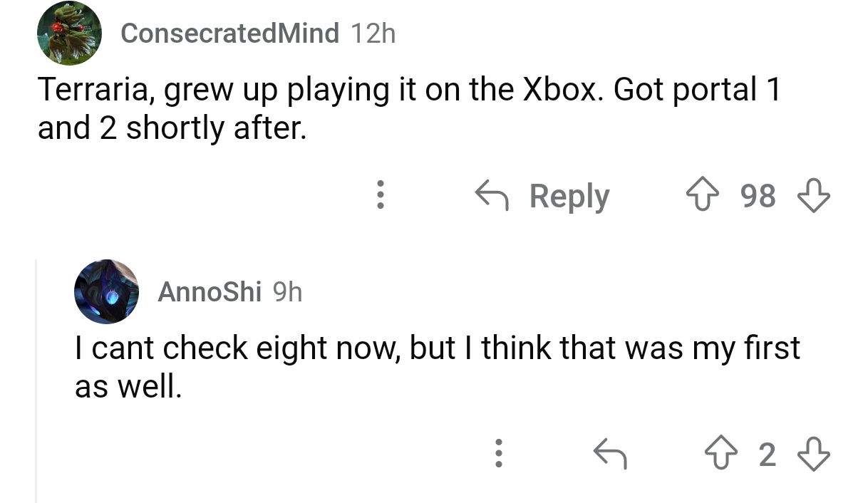The image size is (868, 503).
Task: Click reply arrow icon under AnnoShi's comment
Action: tap(610, 454)
